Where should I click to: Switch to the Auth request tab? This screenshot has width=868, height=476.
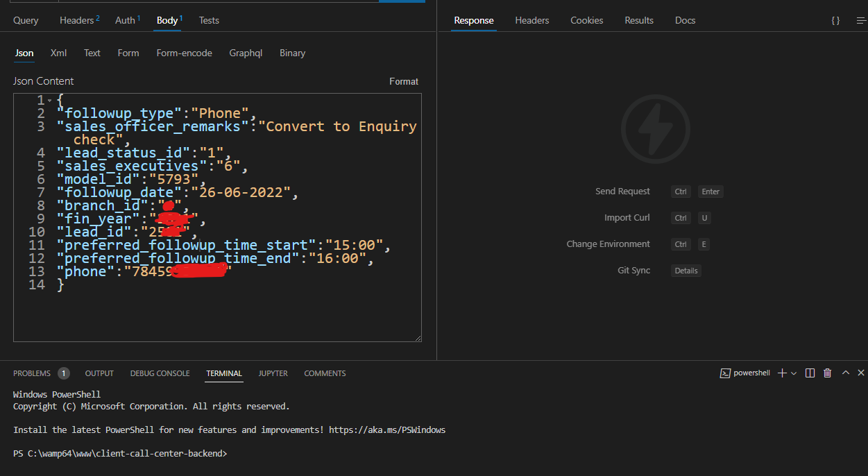124,20
